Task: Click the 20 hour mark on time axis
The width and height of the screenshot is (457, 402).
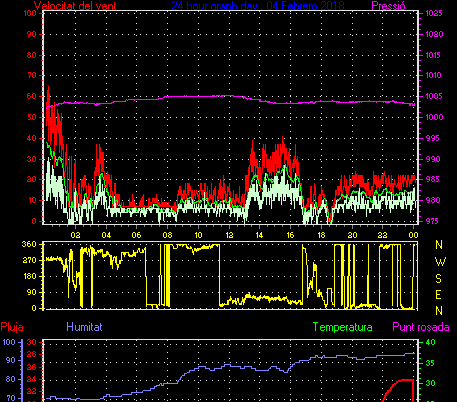Action: (352, 235)
